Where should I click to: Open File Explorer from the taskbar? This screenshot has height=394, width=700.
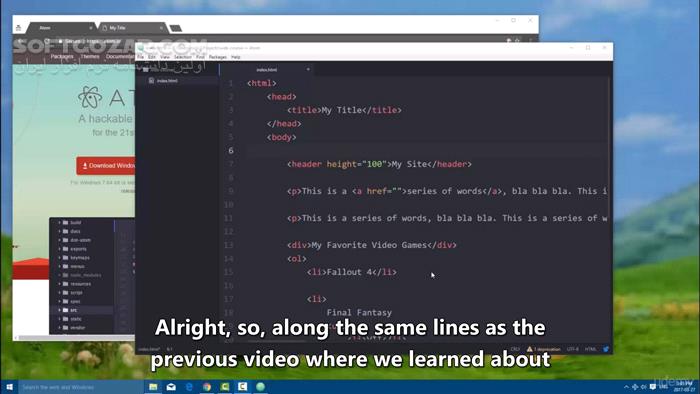pos(153,387)
